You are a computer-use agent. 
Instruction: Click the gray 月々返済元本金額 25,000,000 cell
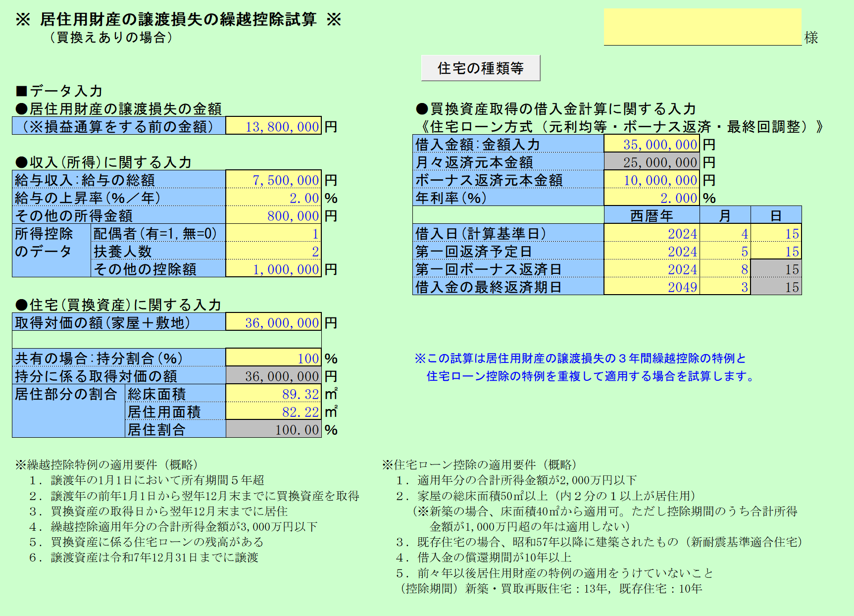pos(652,162)
